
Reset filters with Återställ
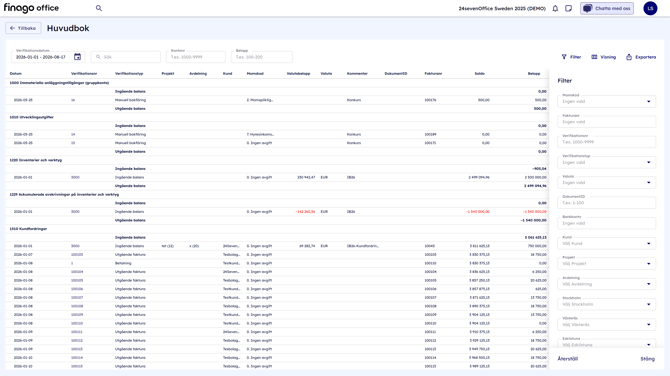click(x=568, y=359)
